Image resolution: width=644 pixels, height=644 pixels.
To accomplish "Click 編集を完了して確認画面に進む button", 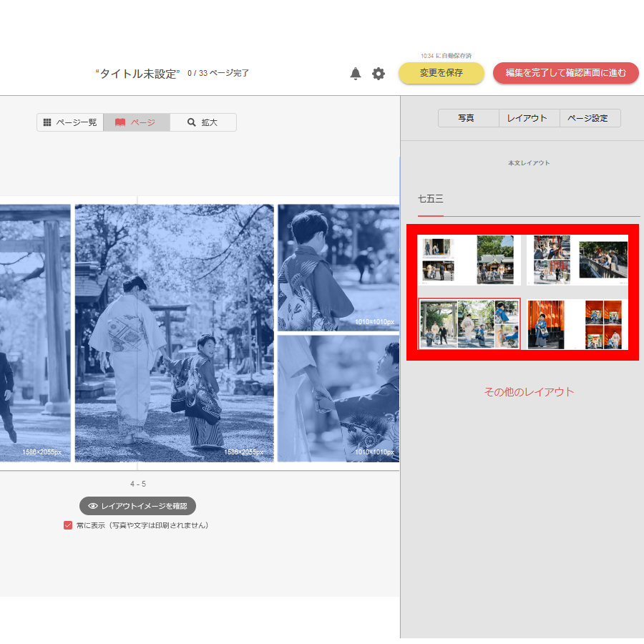I will coord(565,73).
